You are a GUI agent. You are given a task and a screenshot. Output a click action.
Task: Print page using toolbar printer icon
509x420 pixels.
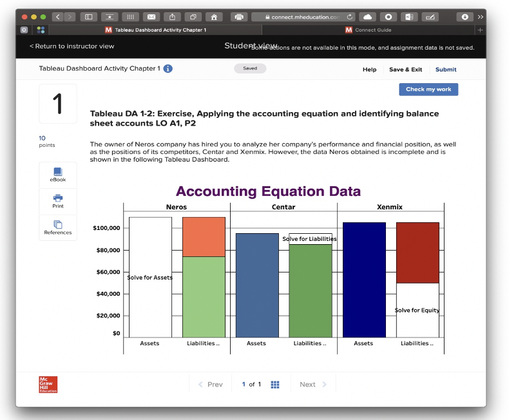point(239,17)
